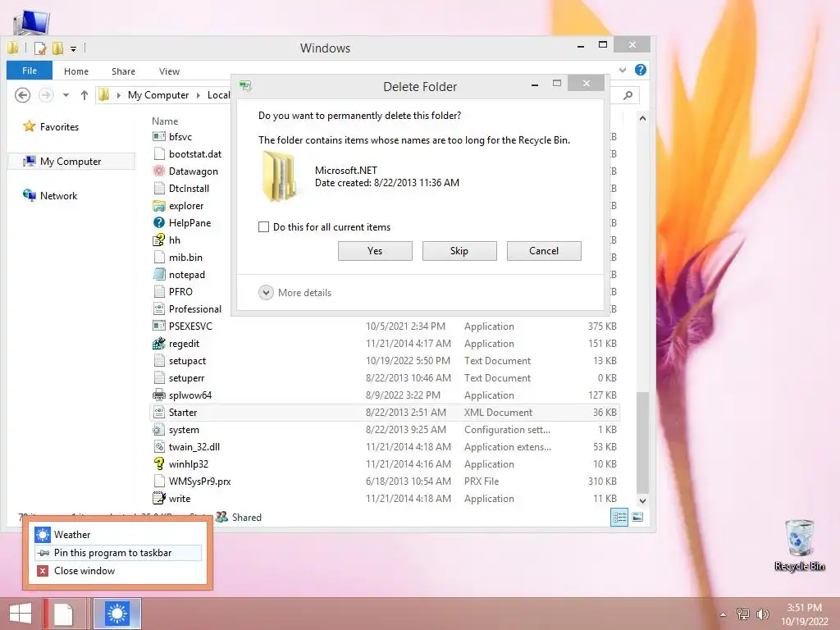This screenshot has height=630, width=840.
Task: Click the Back navigation arrow
Action: [22, 95]
